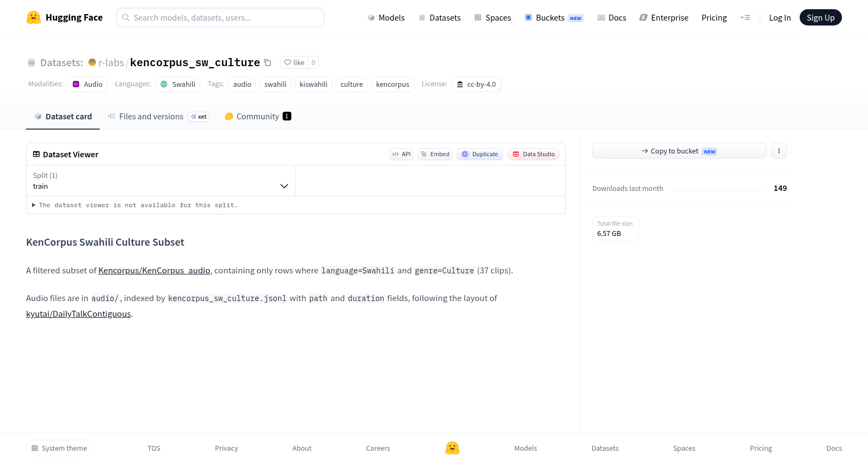Screen dimensions: 868x467
Task: Select the Audio modality tag
Action: [x=87, y=84]
